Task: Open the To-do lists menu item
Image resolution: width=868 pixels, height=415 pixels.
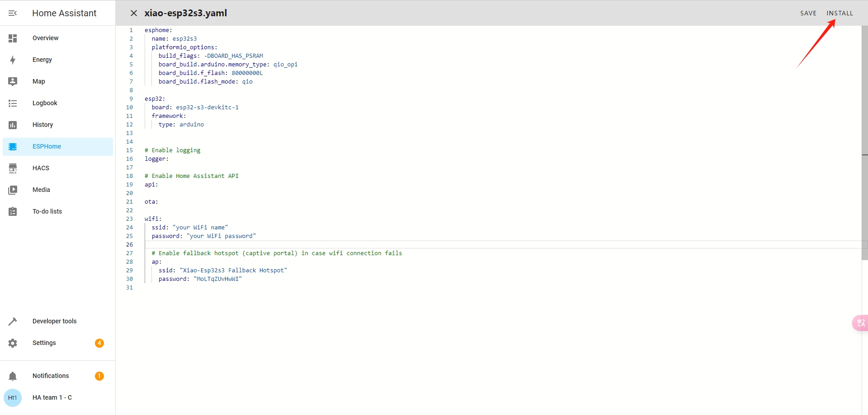Action: click(58, 212)
